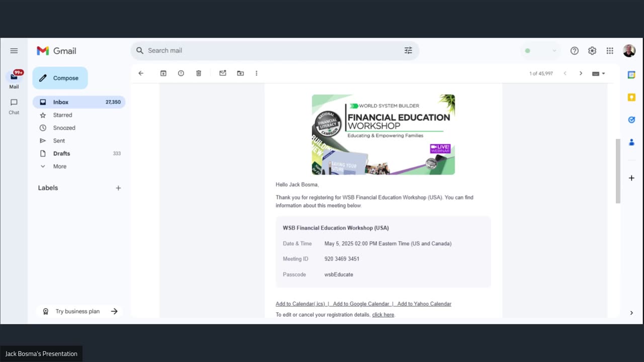
Task: Click the Financial Education Workshop banner image
Action: [x=383, y=135]
